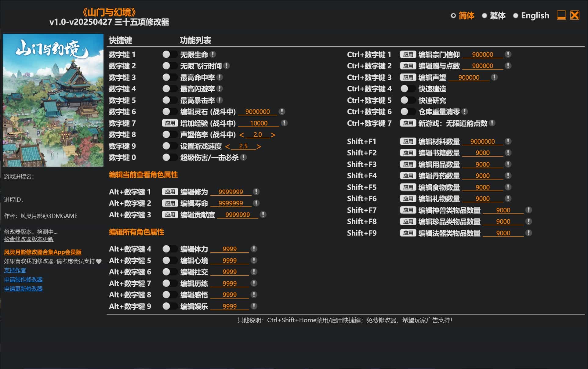Decrease game speed with left arrow

click(x=227, y=147)
